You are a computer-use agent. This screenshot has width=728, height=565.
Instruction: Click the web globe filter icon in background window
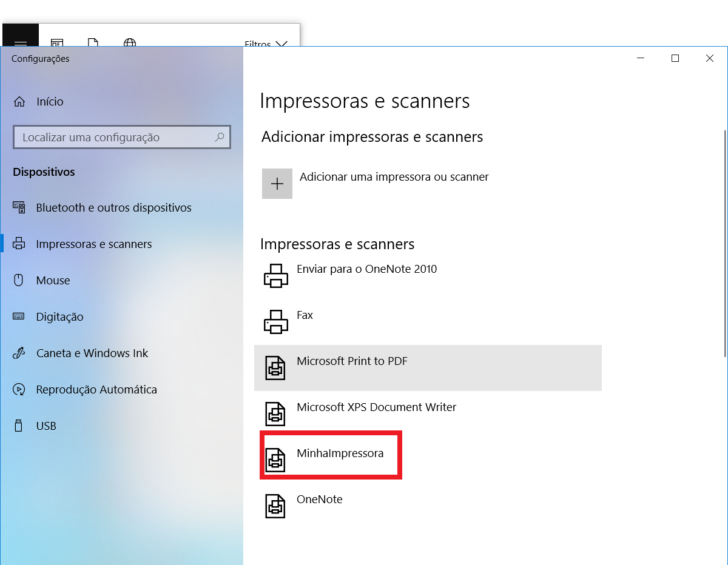129,42
